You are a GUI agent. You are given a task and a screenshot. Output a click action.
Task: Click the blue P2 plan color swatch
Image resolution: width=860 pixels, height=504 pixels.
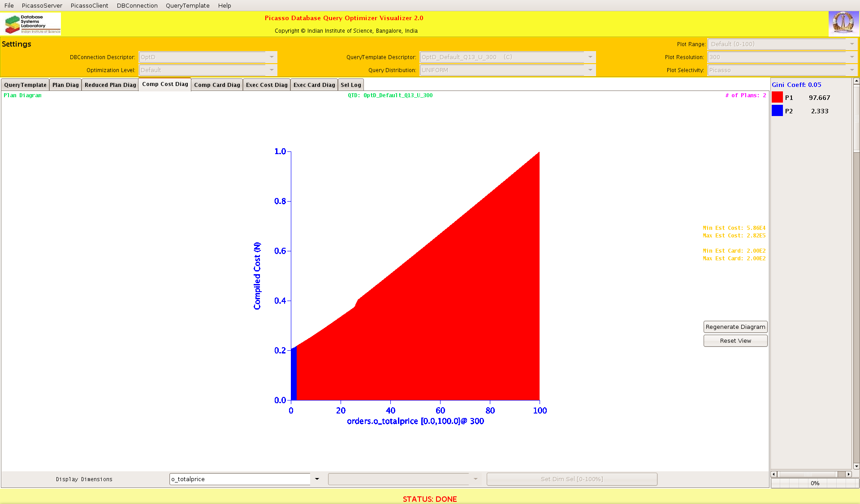pos(777,111)
